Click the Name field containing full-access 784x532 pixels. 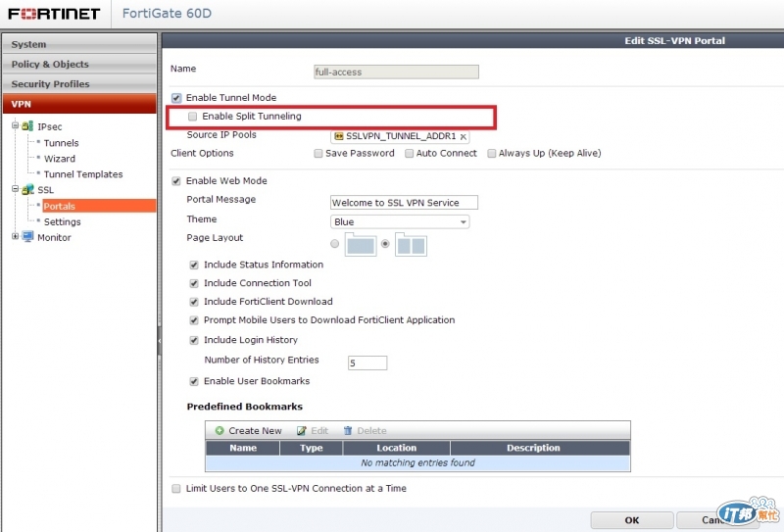click(x=396, y=72)
